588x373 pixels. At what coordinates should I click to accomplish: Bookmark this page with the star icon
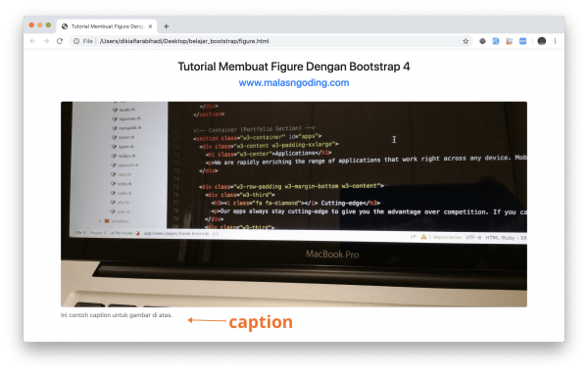tap(465, 41)
